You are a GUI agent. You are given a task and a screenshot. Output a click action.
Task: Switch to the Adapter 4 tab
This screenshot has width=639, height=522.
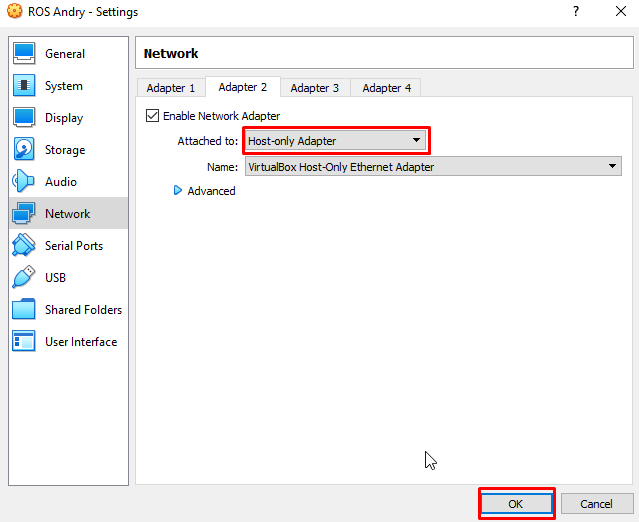coord(386,88)
